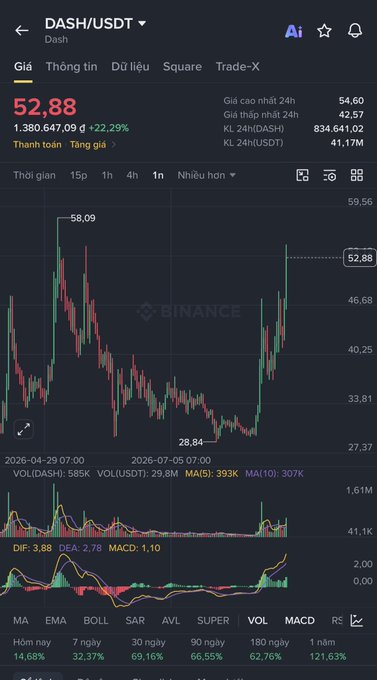Toggle the VOL sub-indicator
Image resolution: width=377 pixels, height=680 pixels.
[258, 621]
